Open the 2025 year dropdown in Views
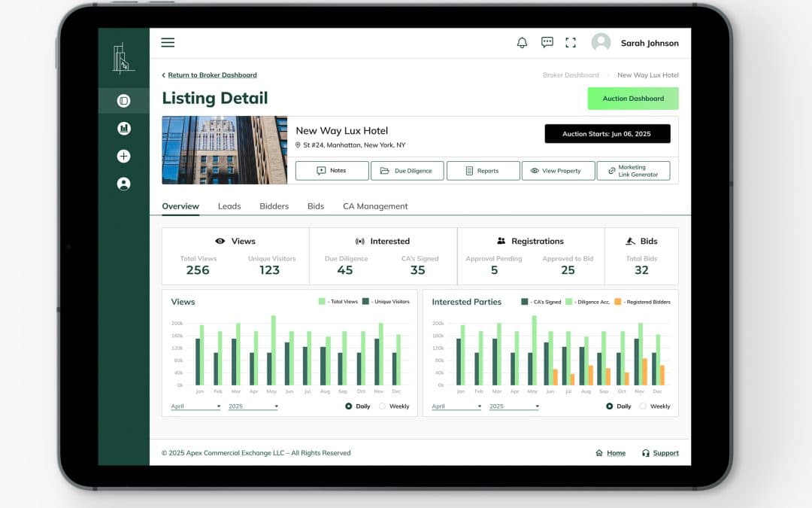 pos(253,406)
